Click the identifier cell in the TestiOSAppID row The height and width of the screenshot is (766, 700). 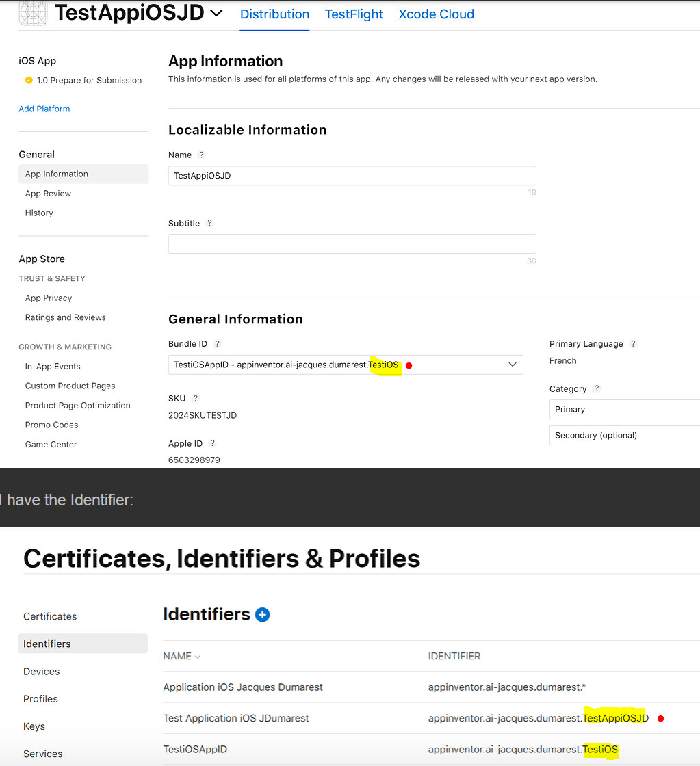click(x=523, y=750)
